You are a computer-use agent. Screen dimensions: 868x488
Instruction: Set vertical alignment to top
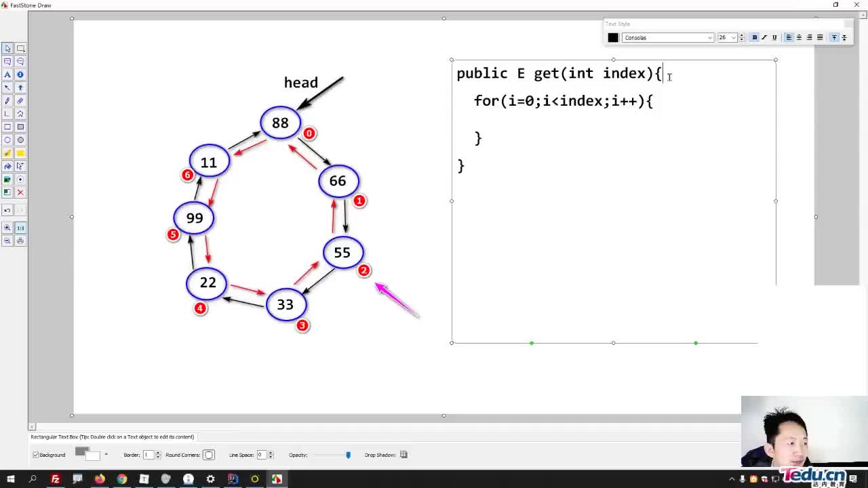(x=834, y=37)
